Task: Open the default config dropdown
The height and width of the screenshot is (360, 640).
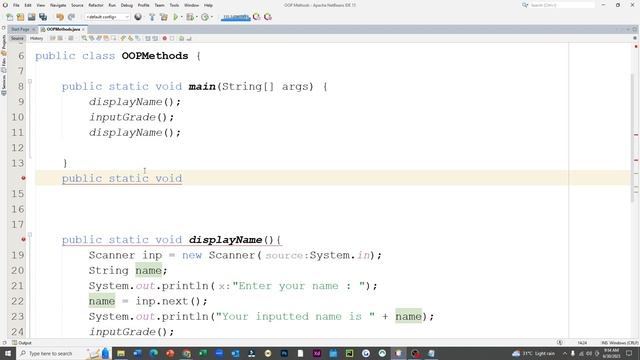Action: [x=107, y=17]
